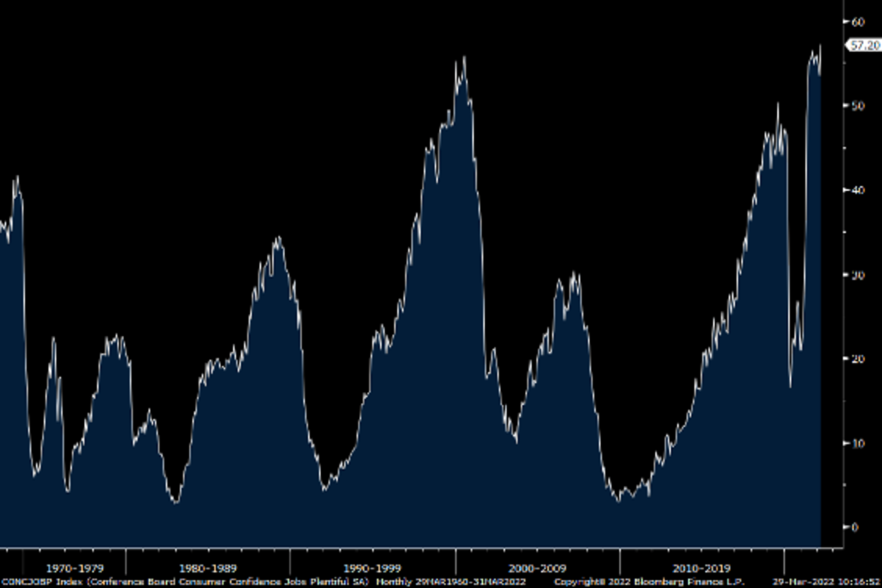The height and width of the screenshot is (588, 882).
Task: Click the 50 tick on the y-axis
Action: click(858, 106)
